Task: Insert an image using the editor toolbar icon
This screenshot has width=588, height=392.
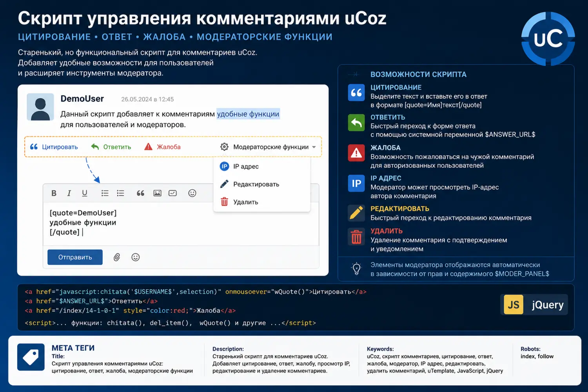Action: pyautogui.click(x=157, y=193)
